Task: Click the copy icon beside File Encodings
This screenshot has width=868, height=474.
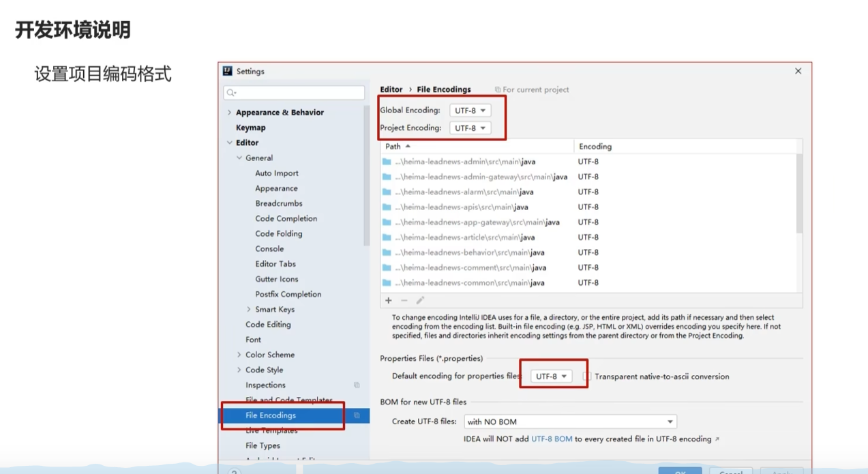Action: [x=357, y=415]
